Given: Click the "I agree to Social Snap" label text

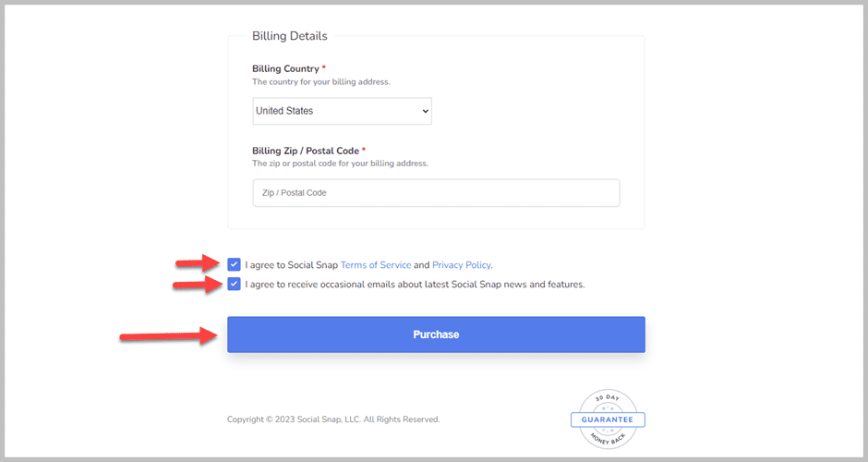Looking at the screenshot, I should pyautogui.click(x=291, y=265).
